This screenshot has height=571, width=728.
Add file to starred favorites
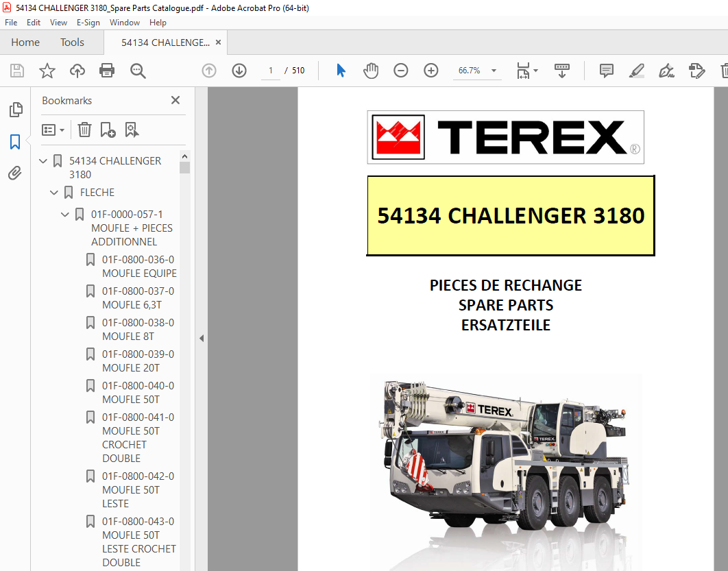47,71
